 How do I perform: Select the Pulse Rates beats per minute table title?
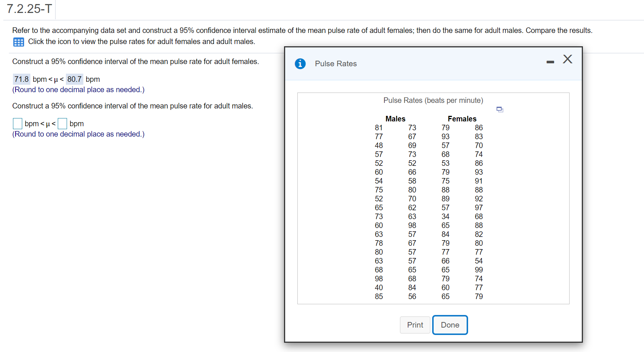click(x=433, y=100)
